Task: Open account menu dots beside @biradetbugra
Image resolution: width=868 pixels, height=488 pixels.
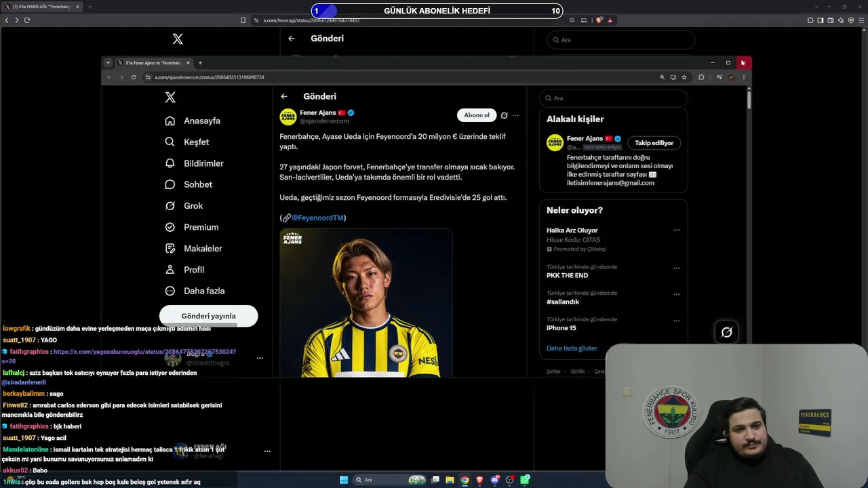Action: [x=260, y=358]
